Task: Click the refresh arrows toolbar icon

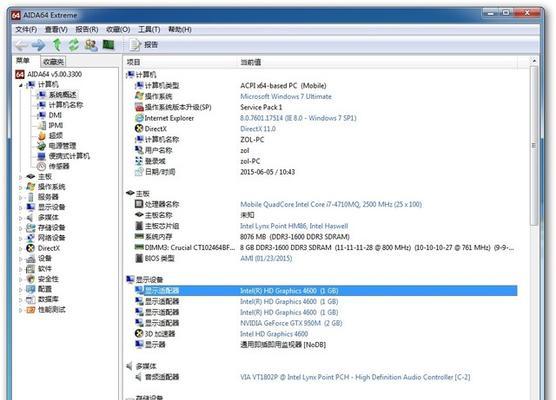Action: tap(74, 45)
